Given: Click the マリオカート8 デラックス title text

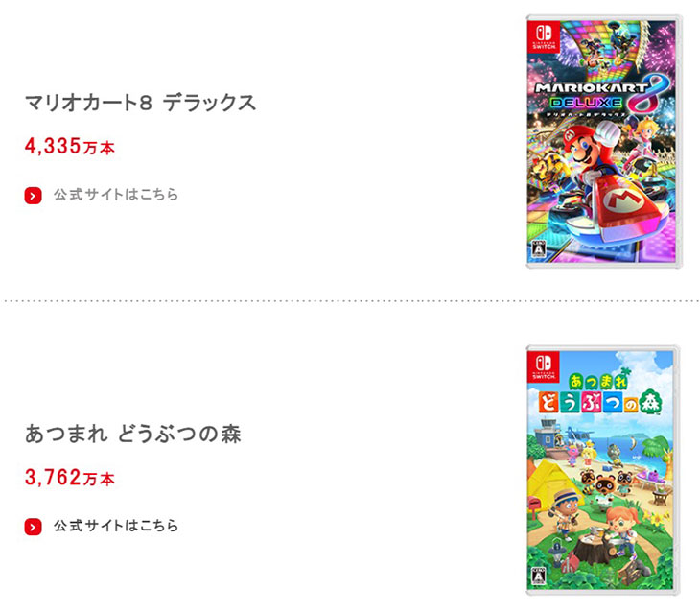Looking at the screenshot, I should click(x=141, y=103).
